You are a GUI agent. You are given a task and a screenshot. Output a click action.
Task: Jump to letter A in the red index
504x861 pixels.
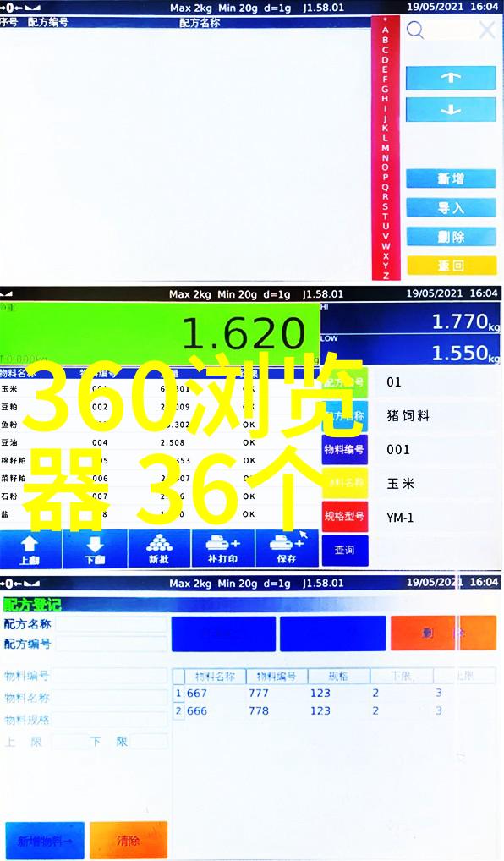[x=386, y=30]
